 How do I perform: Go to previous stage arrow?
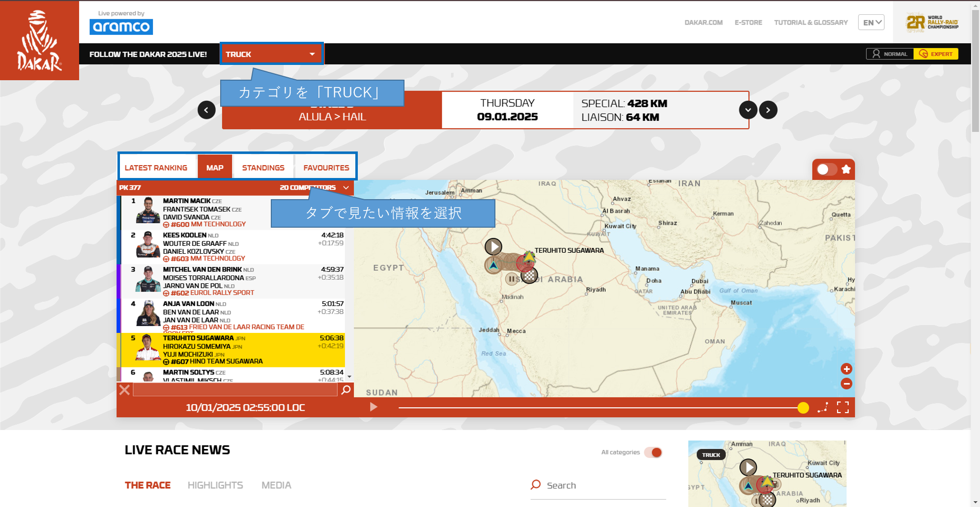[206, 110]
